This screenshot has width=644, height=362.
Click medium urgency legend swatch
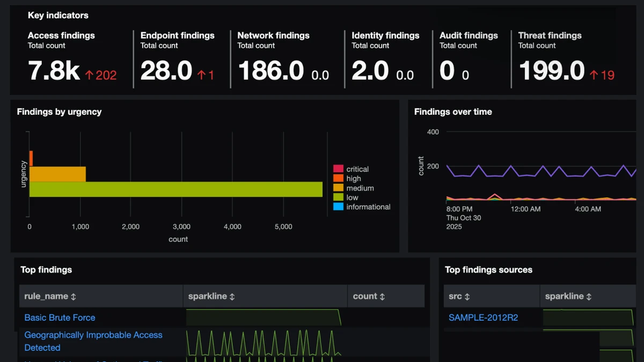338,188
